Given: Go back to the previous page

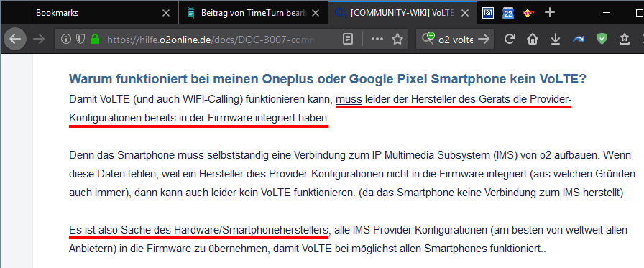Looking at the screenshot, I should pyautogui.click(x=15, y=39).
